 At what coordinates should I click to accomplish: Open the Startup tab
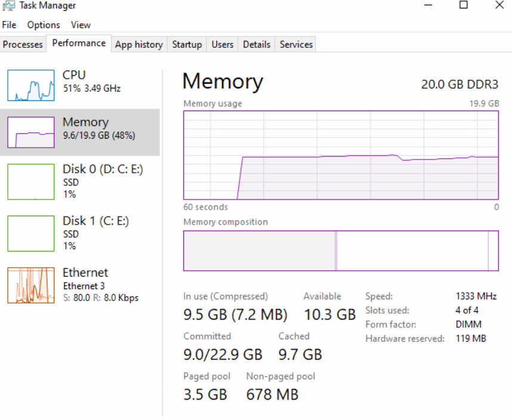pos(187,45)
